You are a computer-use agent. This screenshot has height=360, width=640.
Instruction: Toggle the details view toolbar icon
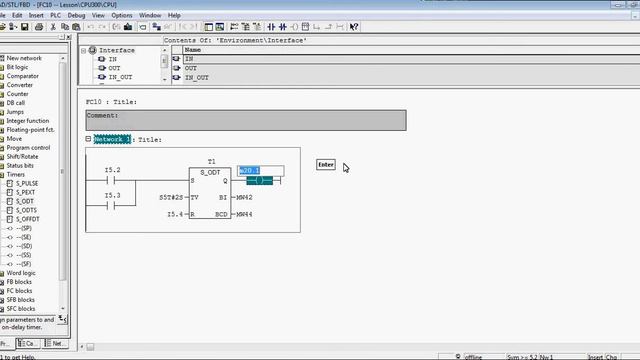pos(220,27)
